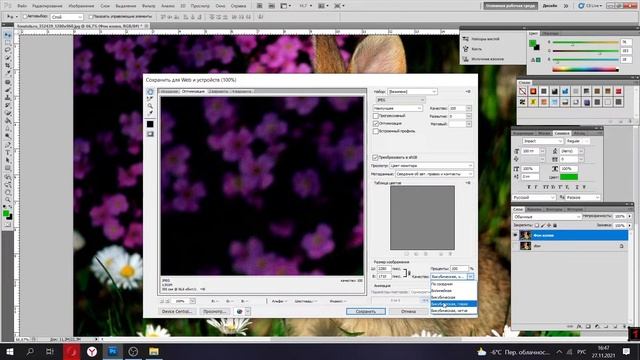Toggle Auto-Select checkbox in options bar

coord(25,17)
